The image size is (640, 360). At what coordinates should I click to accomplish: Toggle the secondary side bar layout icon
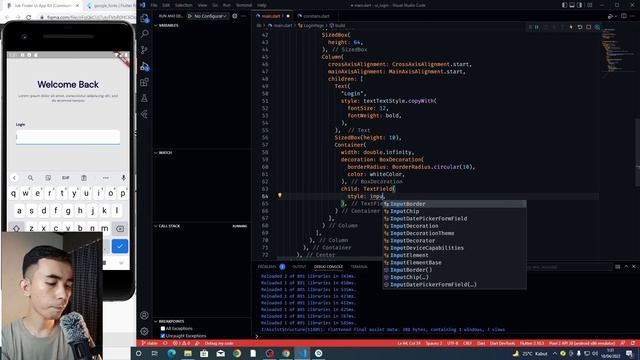click(x=580, y=5)
